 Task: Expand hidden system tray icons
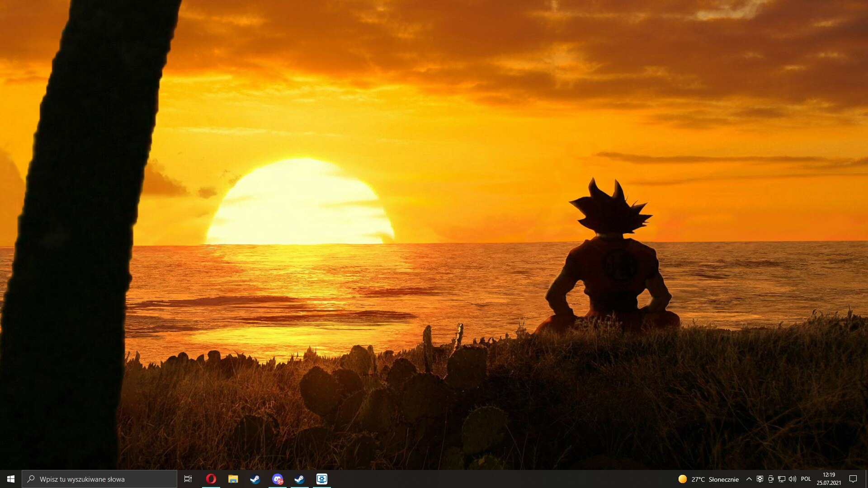tap(749, 479)
